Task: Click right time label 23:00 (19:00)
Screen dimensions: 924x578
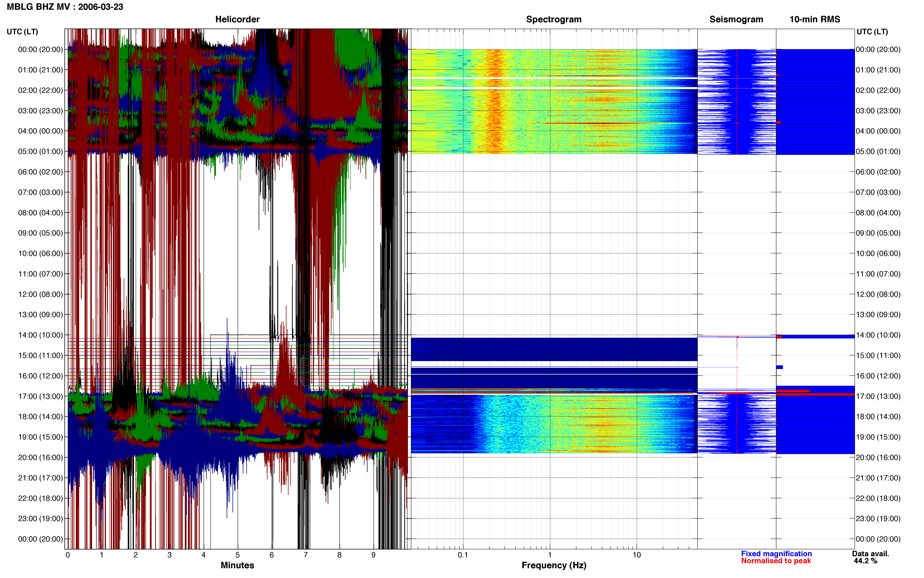Action: pos(878,519)
